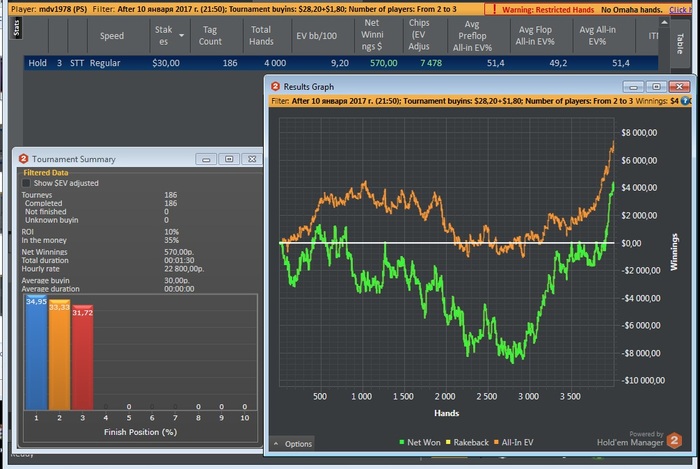
Task: Click the 570,00 net winnings cell
Action: [383, 63]
